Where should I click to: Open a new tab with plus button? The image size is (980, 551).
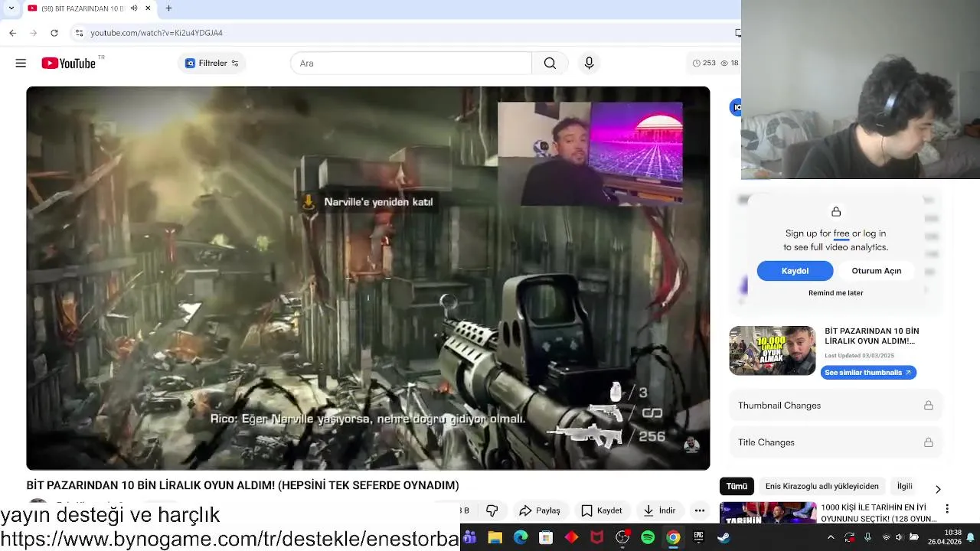[x=168, y=8]
